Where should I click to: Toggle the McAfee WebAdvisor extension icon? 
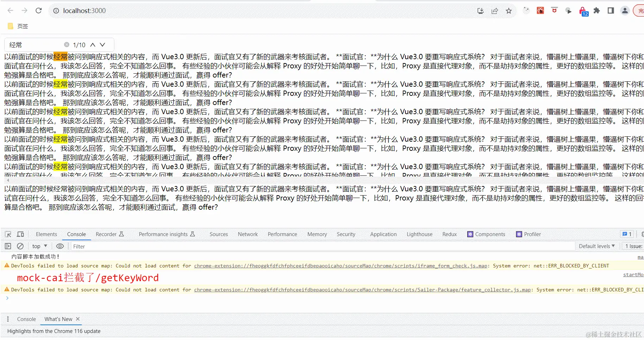tap(554, 11)
